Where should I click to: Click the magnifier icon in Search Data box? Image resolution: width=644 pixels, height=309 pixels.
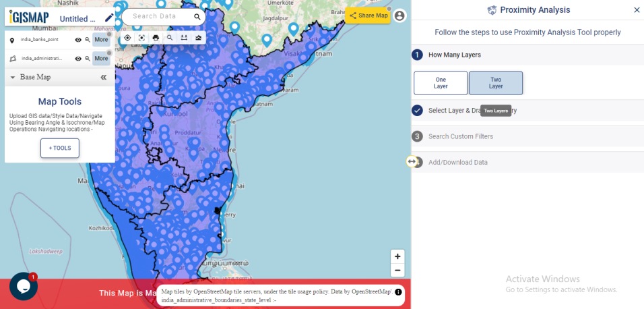[197, 17]
